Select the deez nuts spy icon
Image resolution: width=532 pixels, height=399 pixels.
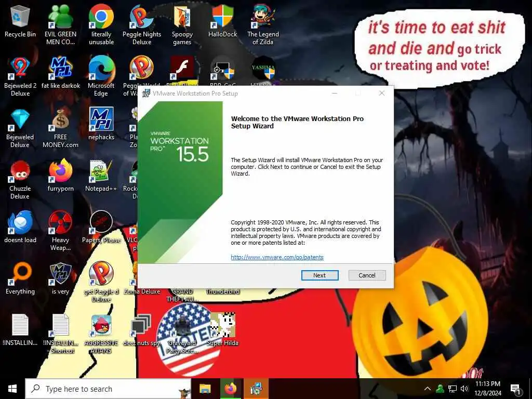tap(142, 330)
